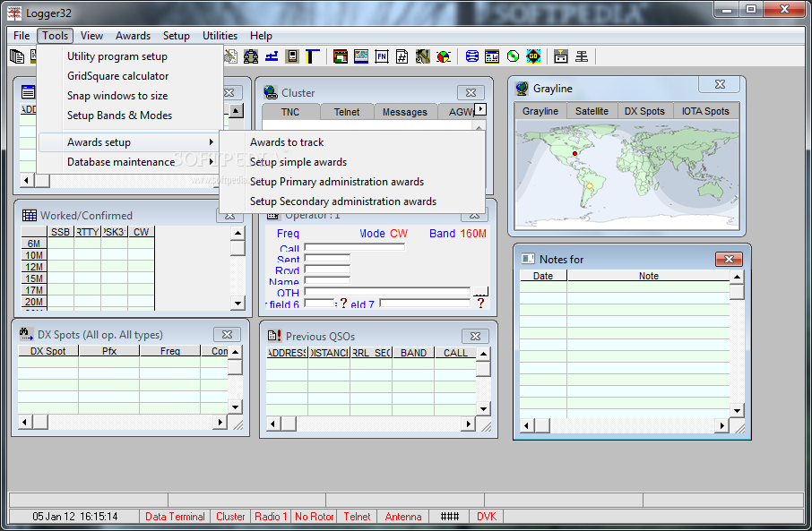Image resolution: width=812 pixels, height=531 pixels.
Task: Click the cluster network icon in toolbar
Action: pyautogui.click(x=251, y=56)
